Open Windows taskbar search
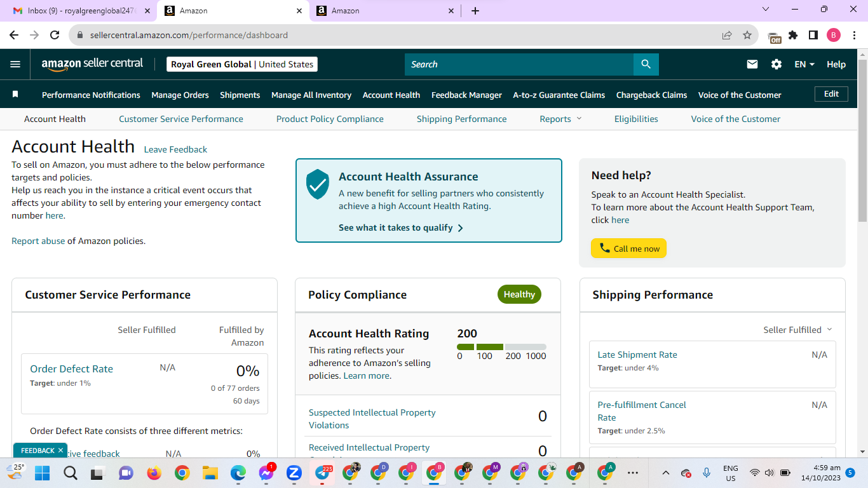Image resolution: width=868 pixels, height=488 pixels. 70,473
